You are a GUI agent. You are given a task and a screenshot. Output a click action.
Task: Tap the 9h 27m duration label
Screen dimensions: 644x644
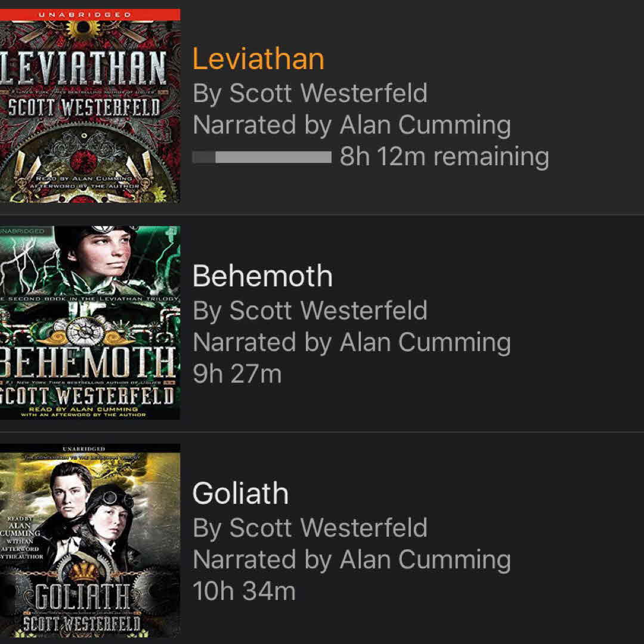[237, 374]
